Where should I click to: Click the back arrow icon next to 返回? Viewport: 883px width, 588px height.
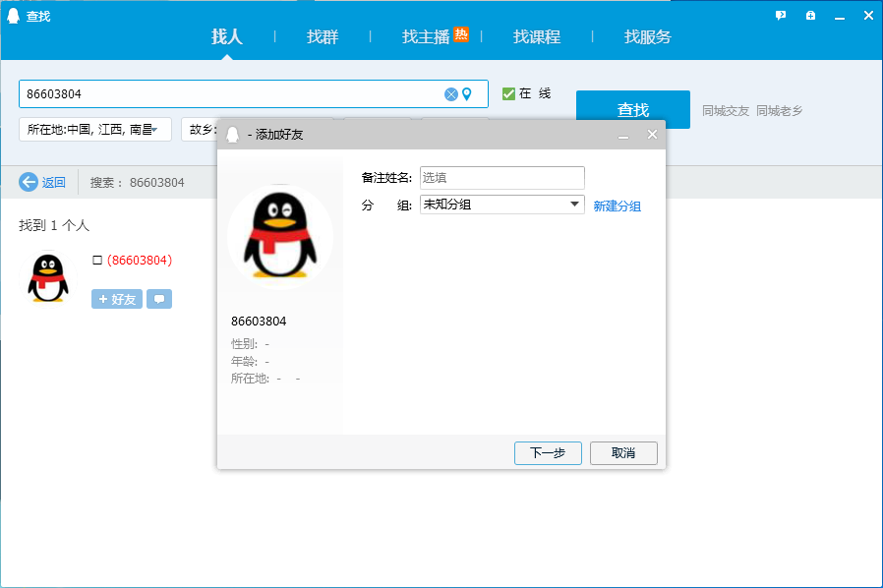(29, 182)
